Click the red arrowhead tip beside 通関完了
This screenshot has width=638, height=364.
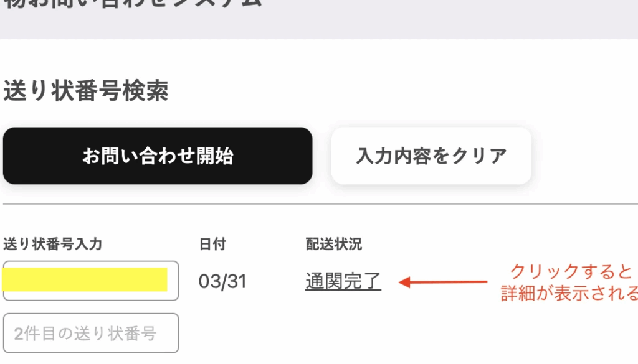pyautogui.click(x=402, y=282)
